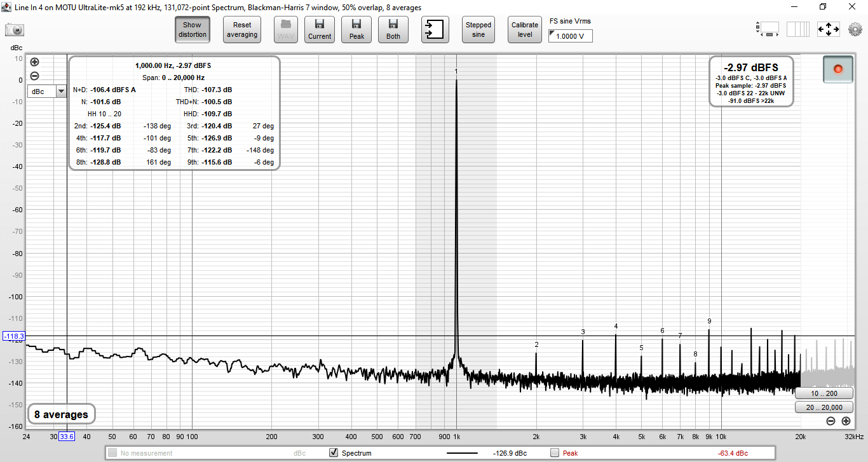Capture graph image with the camera icon
Screen dimensions: 868x462
tap(15, 30)
